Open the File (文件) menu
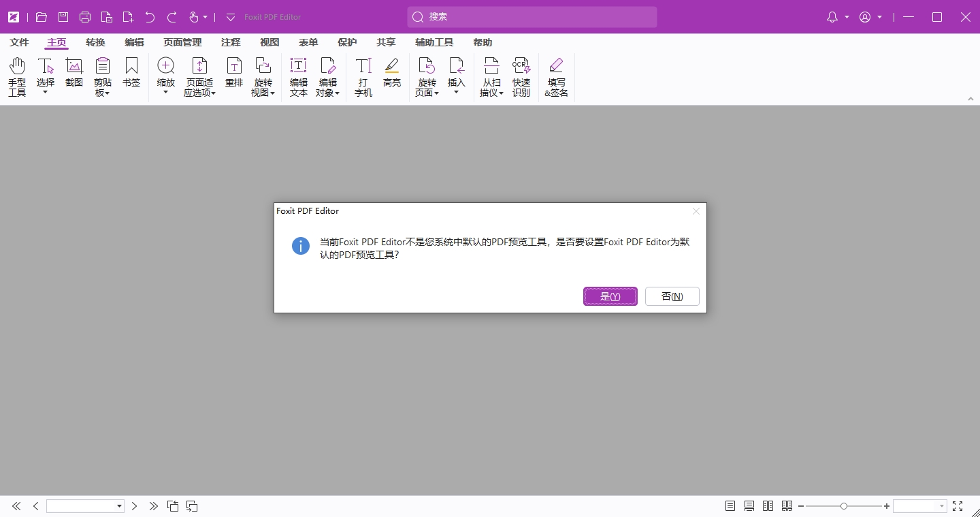The height and width of the screenshot is (517, 980). coord(20,42)
